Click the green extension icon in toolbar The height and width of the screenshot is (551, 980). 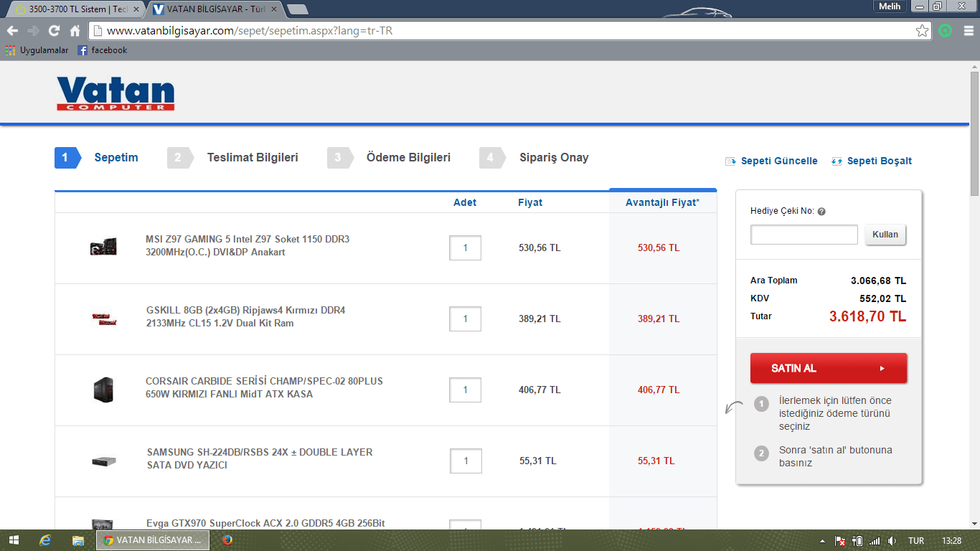tap(946, 31)
